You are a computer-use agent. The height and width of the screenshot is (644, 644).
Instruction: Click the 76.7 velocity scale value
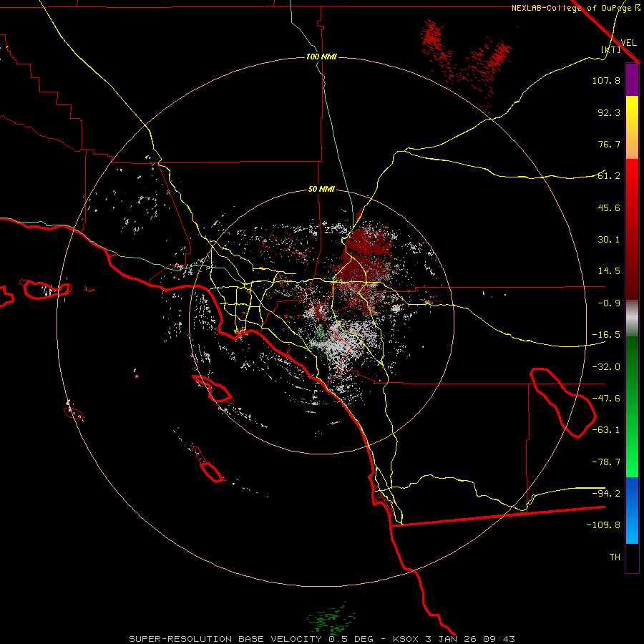(x=609, y=144)
